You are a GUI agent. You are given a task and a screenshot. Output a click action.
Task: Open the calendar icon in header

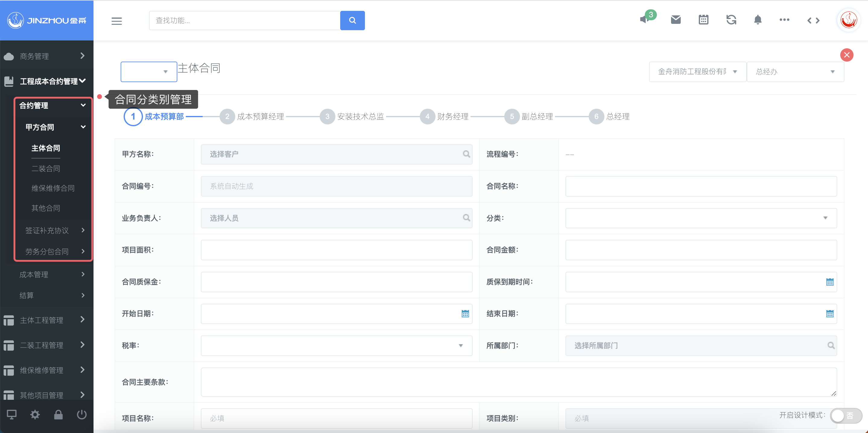(703, 20)
